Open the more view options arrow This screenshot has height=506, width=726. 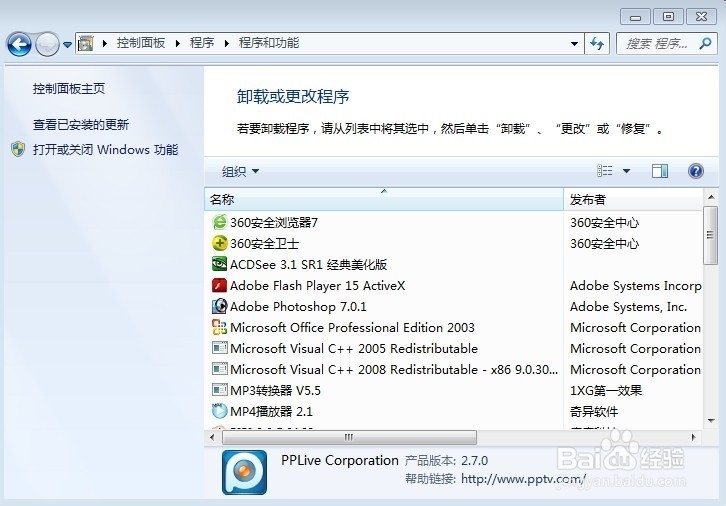626,171
